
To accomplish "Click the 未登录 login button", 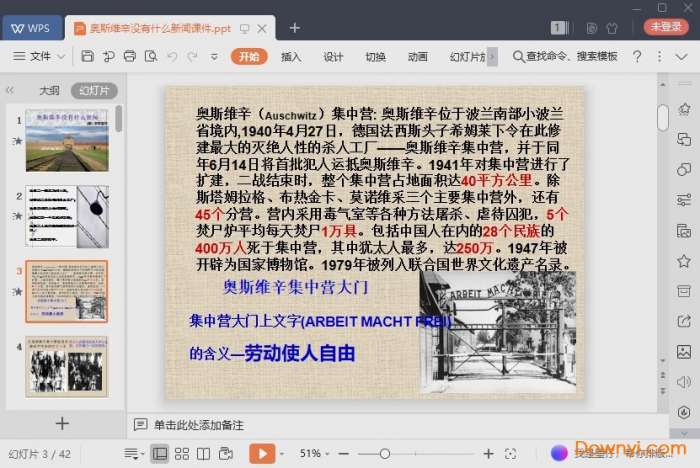I will pyautogui.click(x=666, y=27).
